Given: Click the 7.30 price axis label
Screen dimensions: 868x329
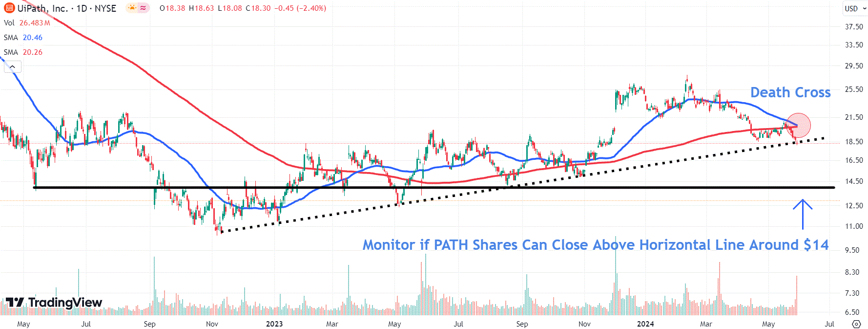Looking at the screenshot, I should [852, 293].
